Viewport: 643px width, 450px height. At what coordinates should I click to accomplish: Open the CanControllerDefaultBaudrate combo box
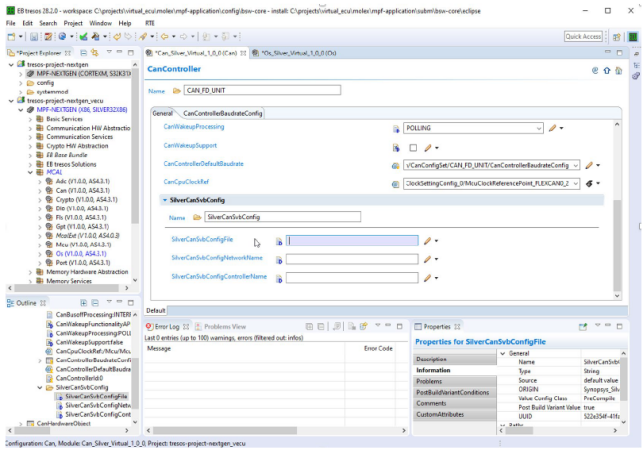pyautogui.click(x=575, y=165)
